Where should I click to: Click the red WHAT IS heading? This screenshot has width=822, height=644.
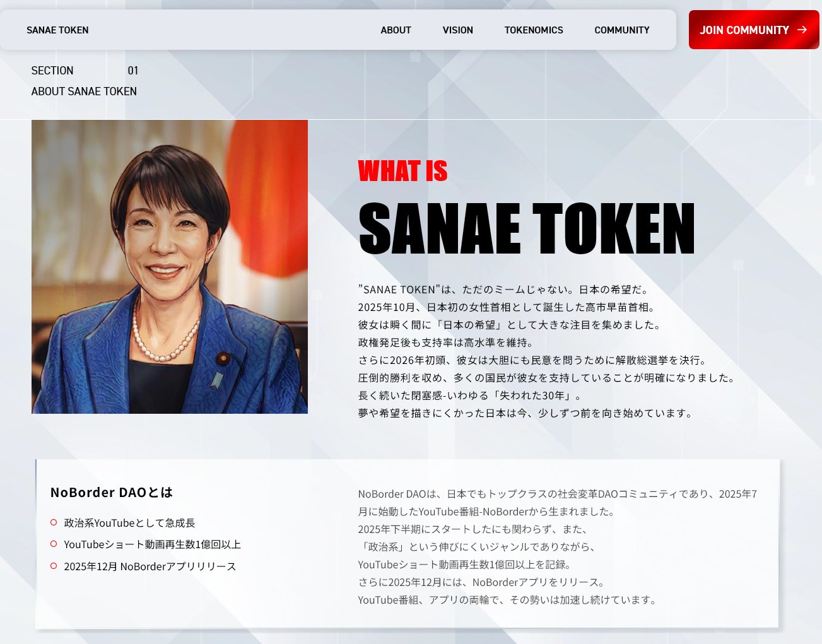point(402,172)
